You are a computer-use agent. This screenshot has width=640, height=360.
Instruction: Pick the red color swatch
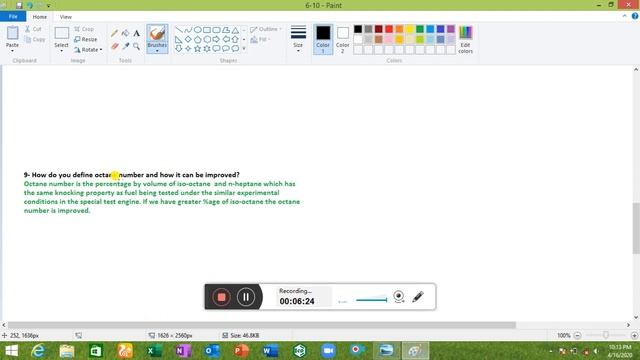[x=389, y=29]
